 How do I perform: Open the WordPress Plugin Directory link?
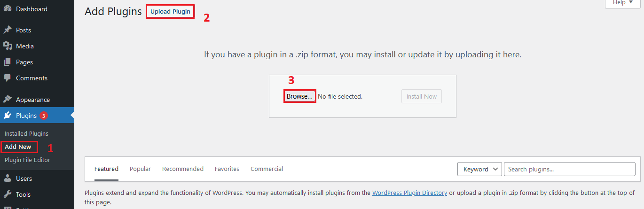pyautogui.click(x=409, y=193)
